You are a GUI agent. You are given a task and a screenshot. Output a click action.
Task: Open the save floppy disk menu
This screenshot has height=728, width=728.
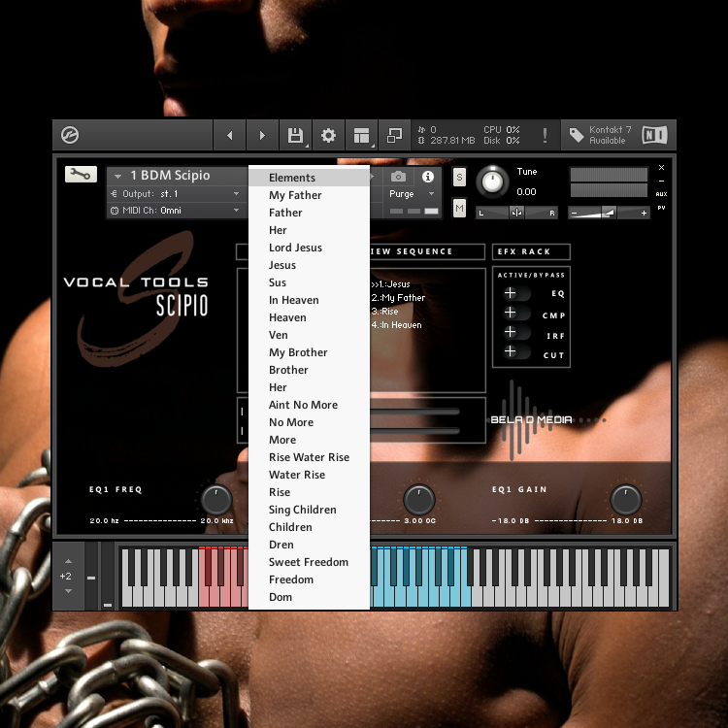coord(295,135)
